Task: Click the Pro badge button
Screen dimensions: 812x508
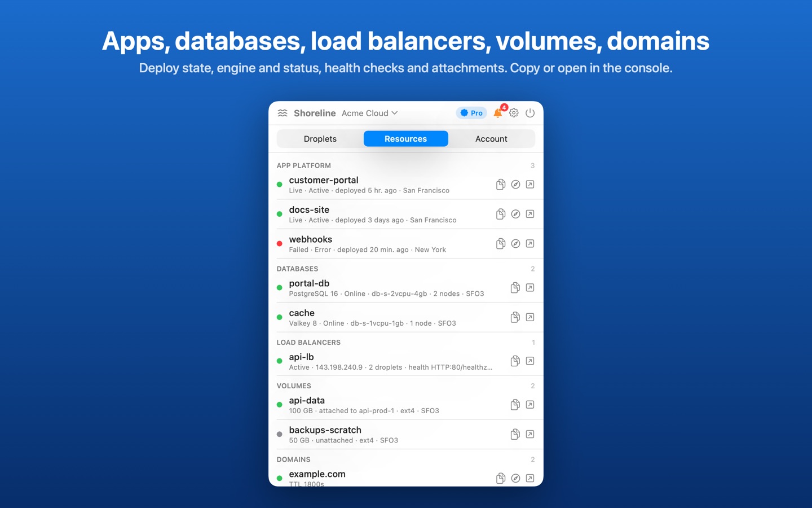Action: pos(471,113)
